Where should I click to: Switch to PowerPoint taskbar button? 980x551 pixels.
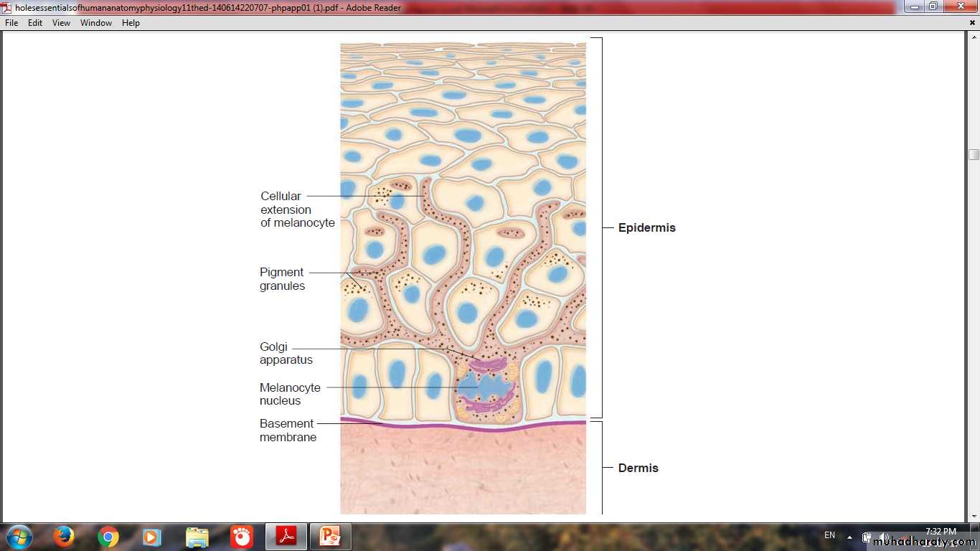click(x=330, y=537)
